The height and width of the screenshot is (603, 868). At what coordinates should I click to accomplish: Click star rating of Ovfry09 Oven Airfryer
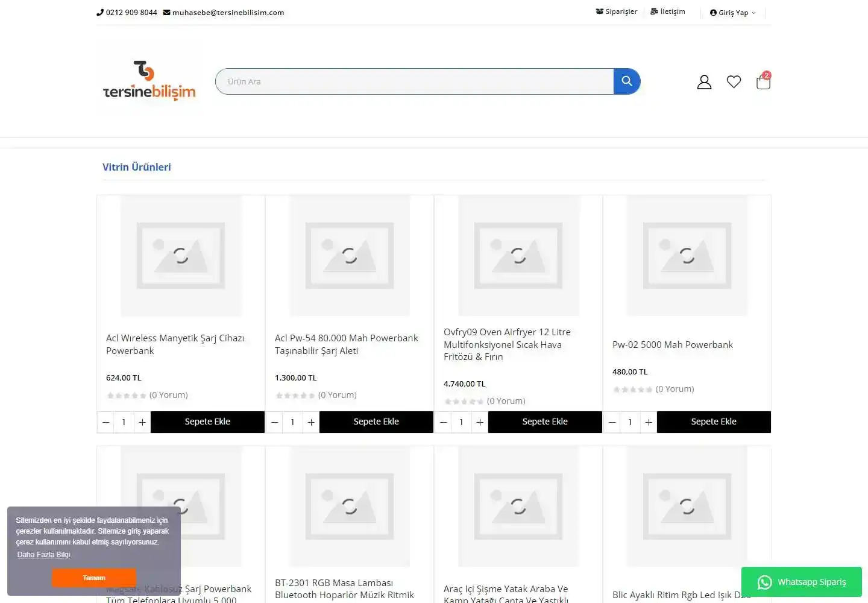pyautogui.click(x=464, y=402)
